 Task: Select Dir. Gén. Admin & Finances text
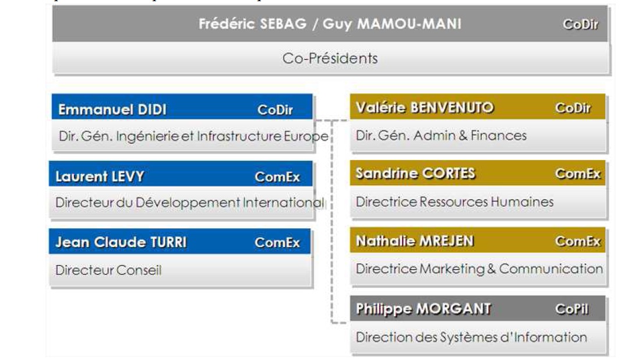click(x=441, y=136)
